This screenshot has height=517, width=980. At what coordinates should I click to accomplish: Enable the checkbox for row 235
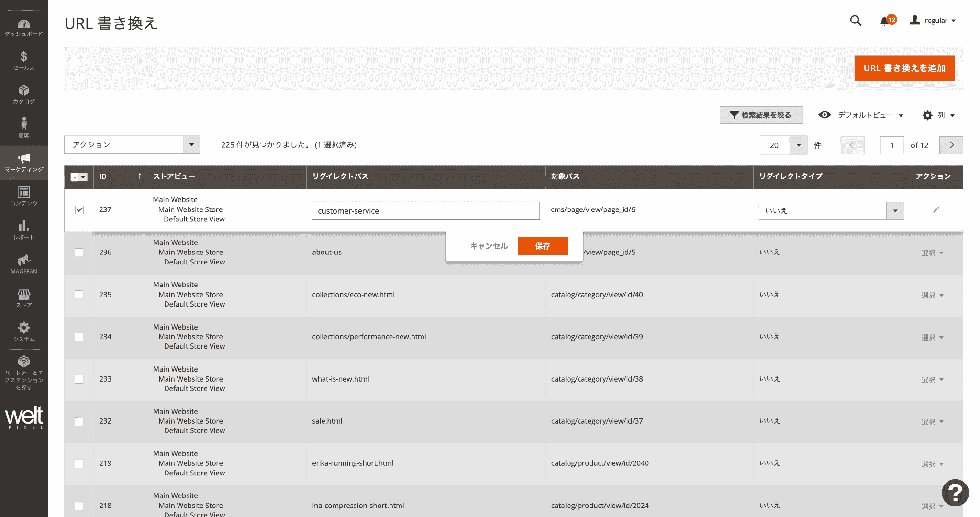click(x=79, y=295)
